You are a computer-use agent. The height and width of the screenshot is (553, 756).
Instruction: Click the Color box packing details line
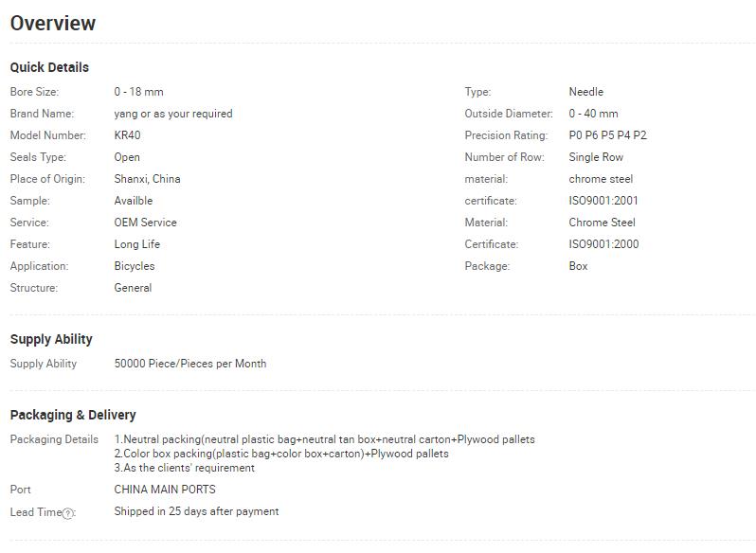pos(281,454)
